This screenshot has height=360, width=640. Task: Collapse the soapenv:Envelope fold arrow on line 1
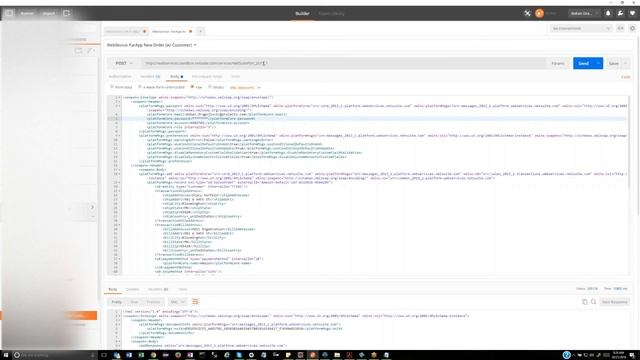pos(120,98)
